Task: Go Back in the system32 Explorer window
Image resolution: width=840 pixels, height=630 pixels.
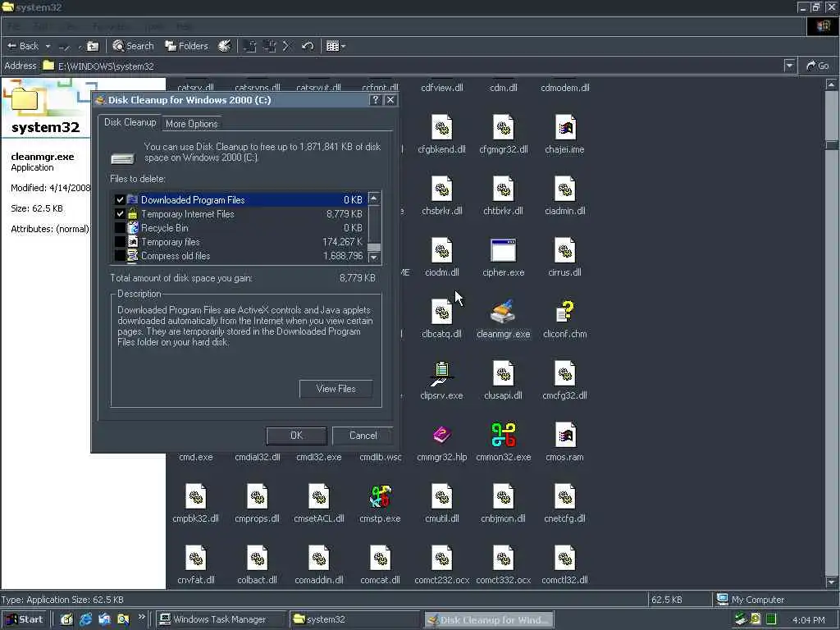Action: tap(22, 47)
